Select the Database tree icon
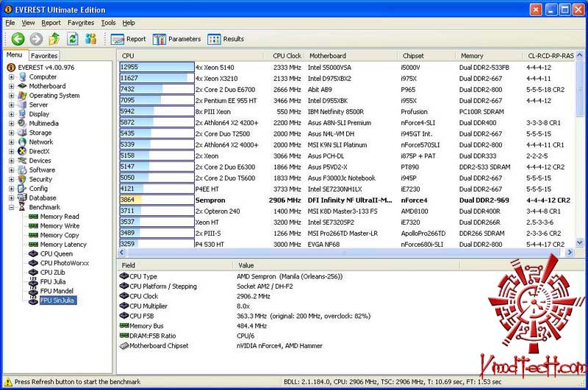Image resolution: width=588 pixels, height=390 pixels. tap(23, 198)
